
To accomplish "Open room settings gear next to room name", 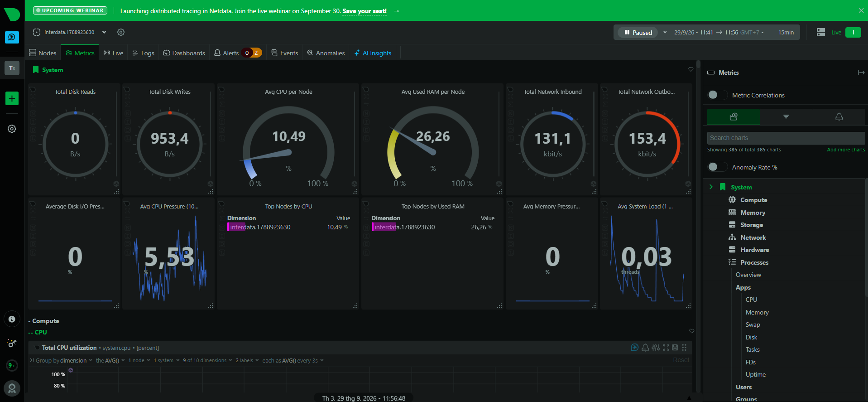I will click(x=121, y=32).
